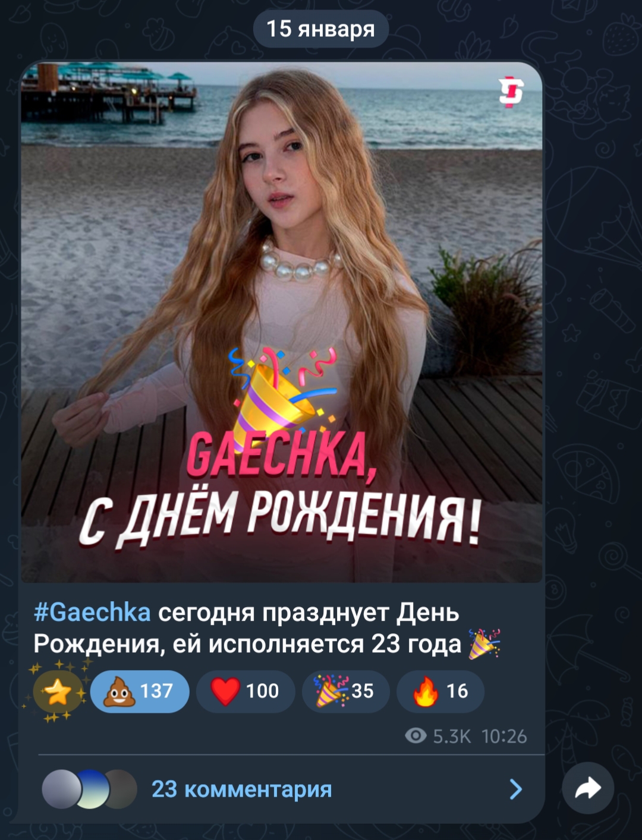
Task: Tap the second commenter avatar circle
Action: [x=91, y=789]
